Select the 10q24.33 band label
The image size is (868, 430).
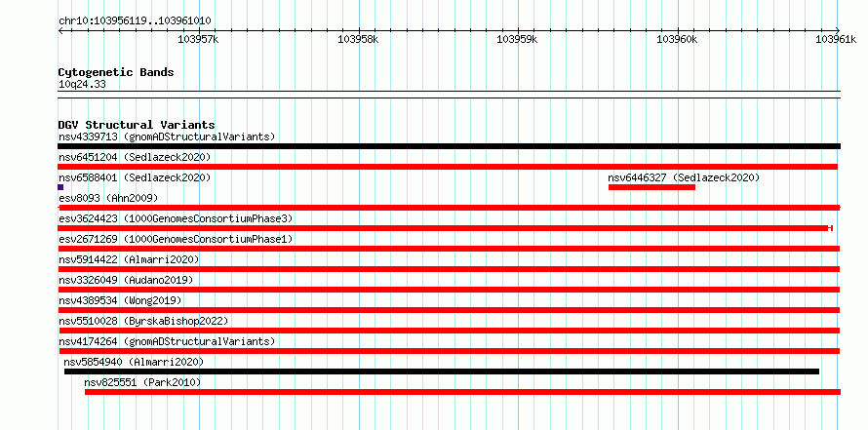coord(82,85)
